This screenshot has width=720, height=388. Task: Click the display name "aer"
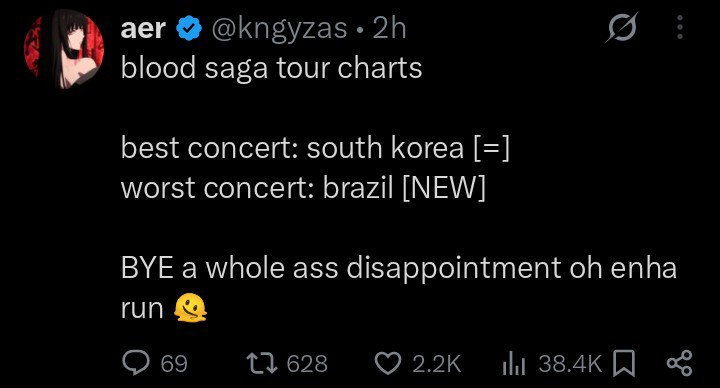143,28
